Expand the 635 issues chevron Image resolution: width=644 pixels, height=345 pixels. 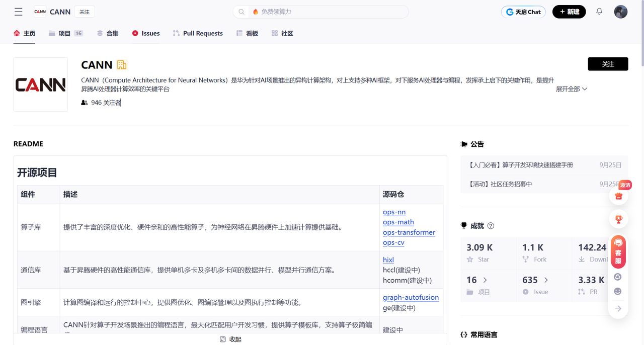[546, 280]
